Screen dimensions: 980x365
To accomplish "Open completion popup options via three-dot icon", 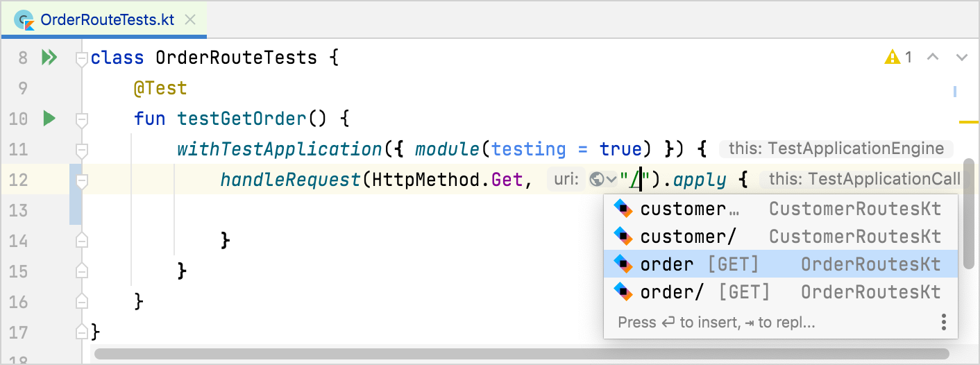I will click(943, 322).
